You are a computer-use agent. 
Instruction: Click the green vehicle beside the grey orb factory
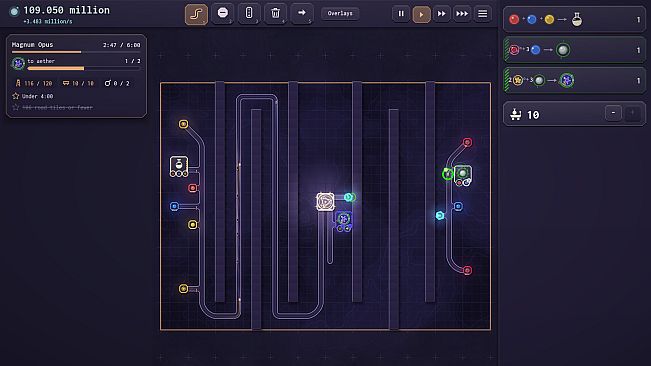pyautogui.click(x=447, y=174)
